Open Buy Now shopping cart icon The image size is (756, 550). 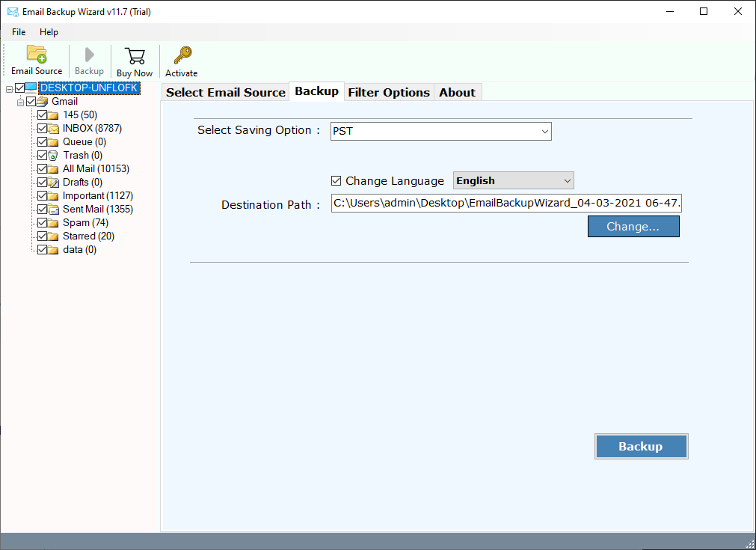pyautogui.click(x=135, y=55)
